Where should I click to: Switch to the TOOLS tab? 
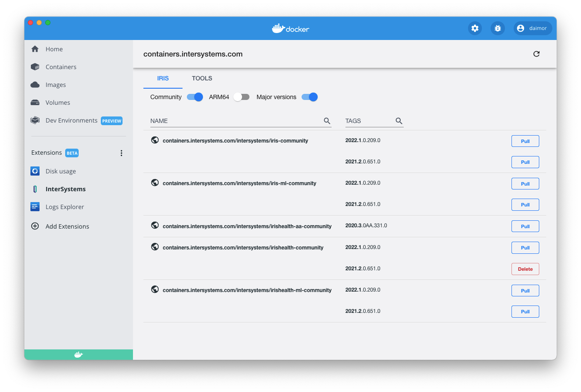pos(202,78)
